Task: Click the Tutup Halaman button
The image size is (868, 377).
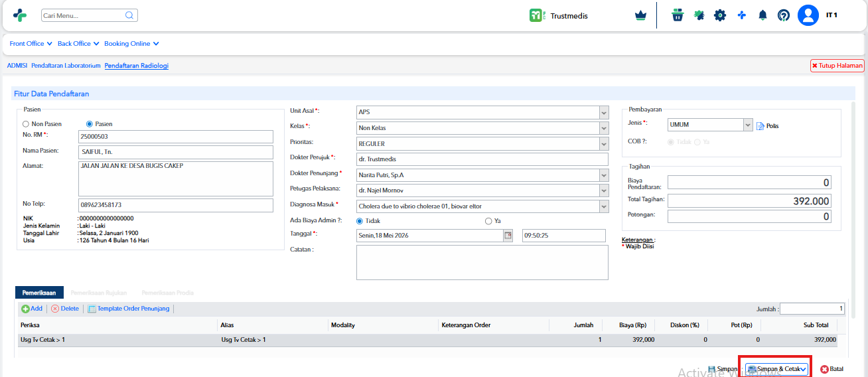Action: [837, 66]
